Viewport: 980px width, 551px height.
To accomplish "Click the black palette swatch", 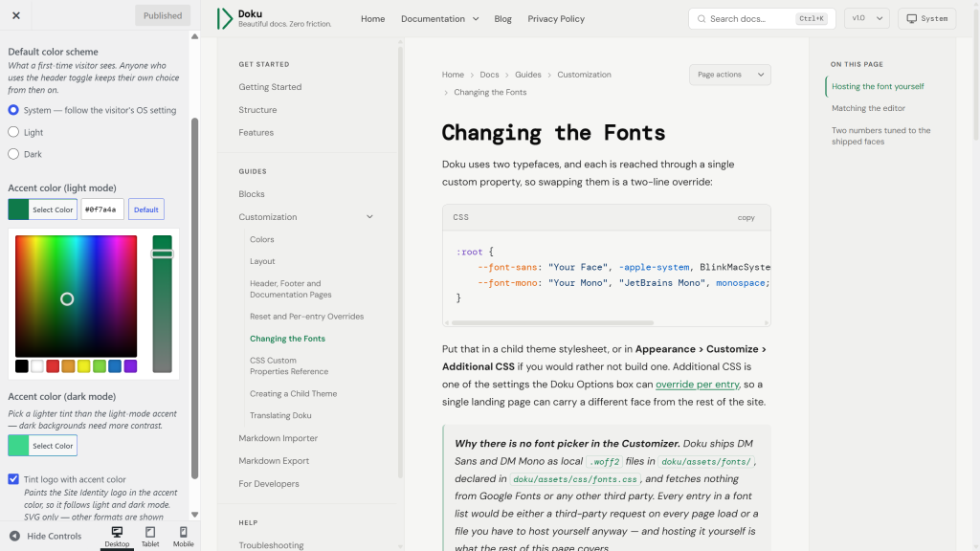I will pyautogui.click(x=22, y=366).
